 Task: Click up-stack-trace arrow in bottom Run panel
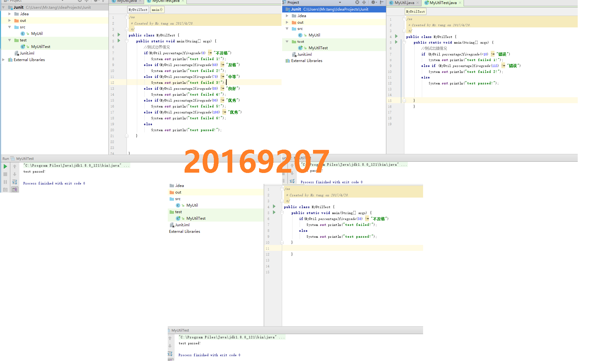click(x=170, y=338)
